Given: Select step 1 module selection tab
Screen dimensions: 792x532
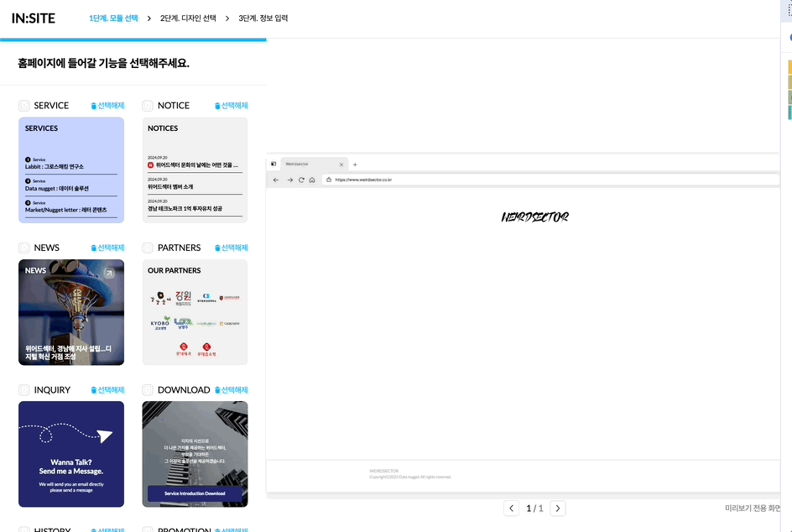Looking at the screenshot, I should pyautogui.click(x=113, y=18).
